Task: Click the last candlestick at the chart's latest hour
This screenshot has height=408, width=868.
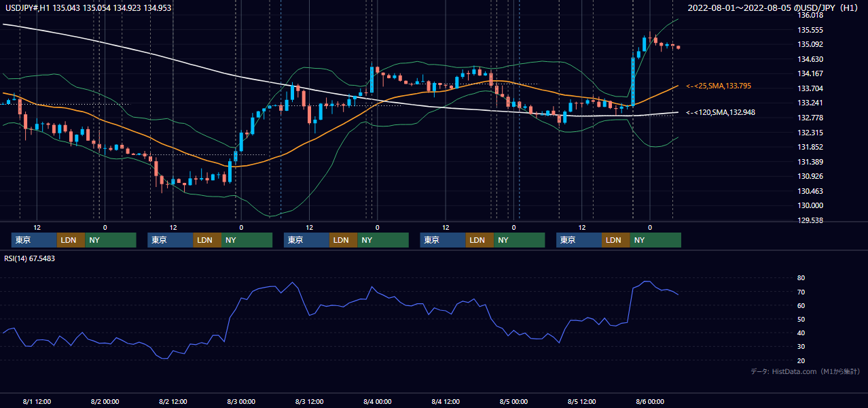Action: (678, 47)
